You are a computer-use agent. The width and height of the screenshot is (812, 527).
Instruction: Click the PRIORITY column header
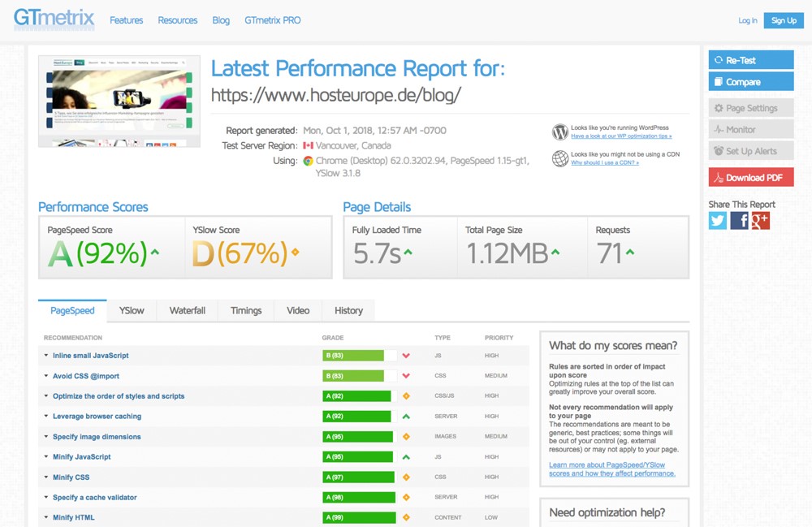pos(499,338)
